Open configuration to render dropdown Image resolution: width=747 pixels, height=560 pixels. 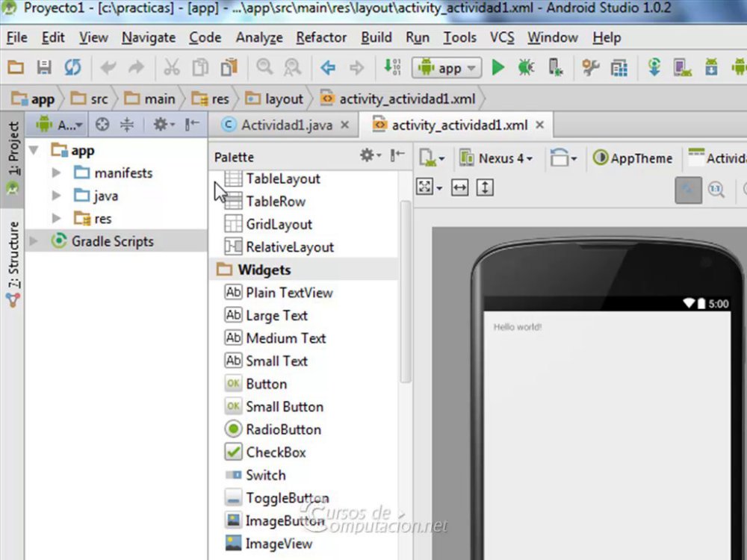point(432,158)
